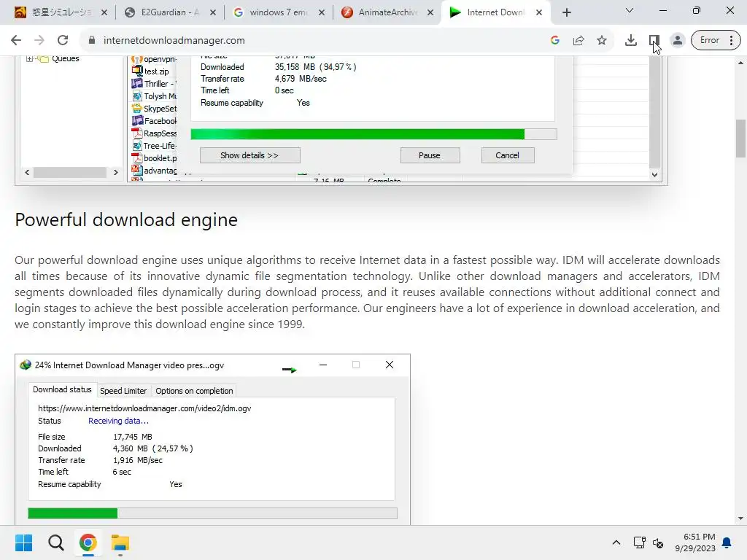Show hidden system tray icons
Viewport: 747px width, 560px height.
(x=616, y=542)
